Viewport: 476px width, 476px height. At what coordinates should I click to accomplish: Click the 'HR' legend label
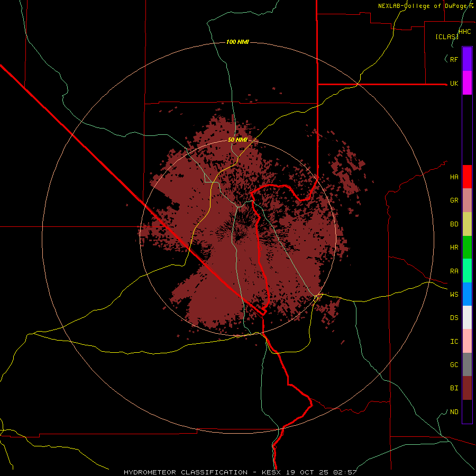click(454, 248)
